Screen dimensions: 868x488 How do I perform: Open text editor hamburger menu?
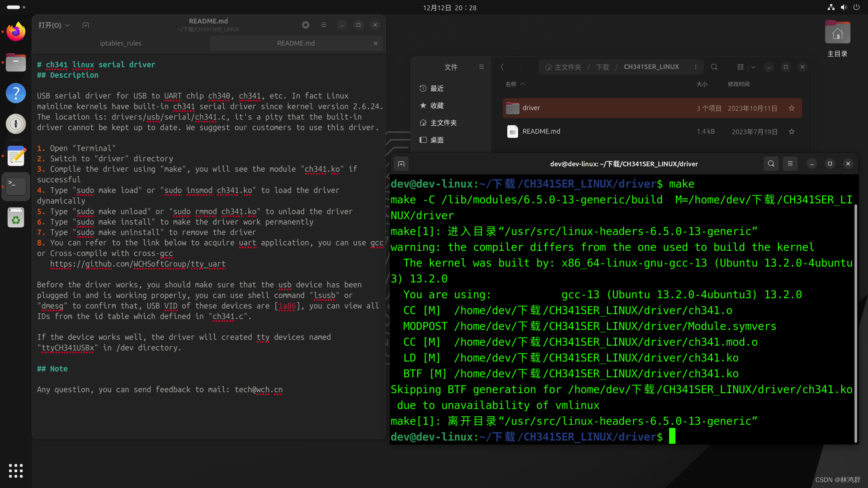pos(324,25)
